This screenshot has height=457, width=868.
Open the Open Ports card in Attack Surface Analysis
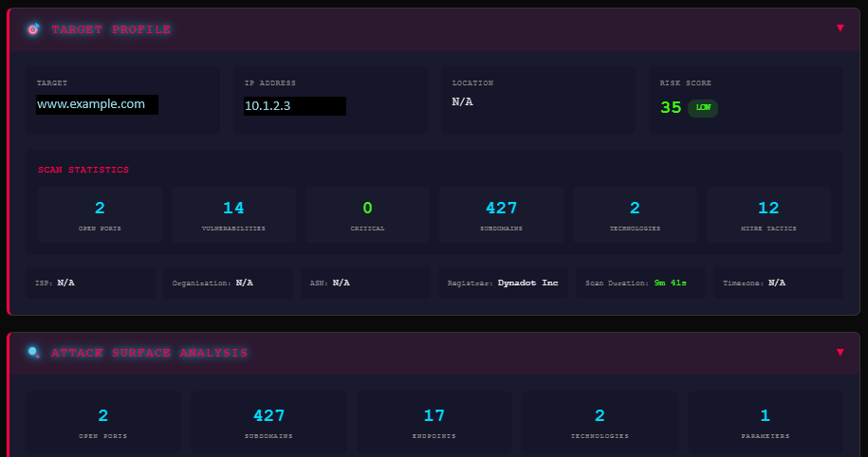[102, 423]
